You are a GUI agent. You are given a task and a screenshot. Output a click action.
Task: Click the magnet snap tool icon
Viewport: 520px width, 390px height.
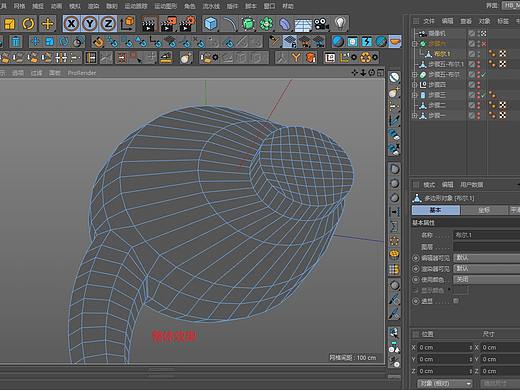[x=98, y=42]
